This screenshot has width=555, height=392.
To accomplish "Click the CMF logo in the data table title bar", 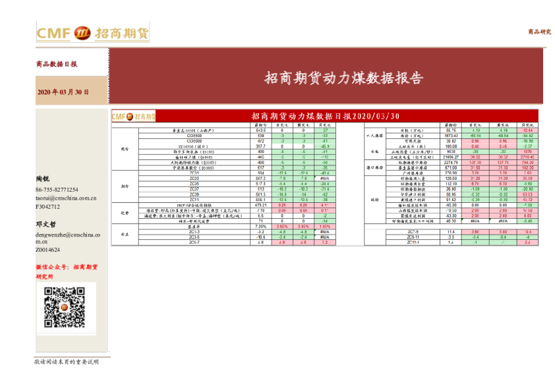I will point(117,115).
